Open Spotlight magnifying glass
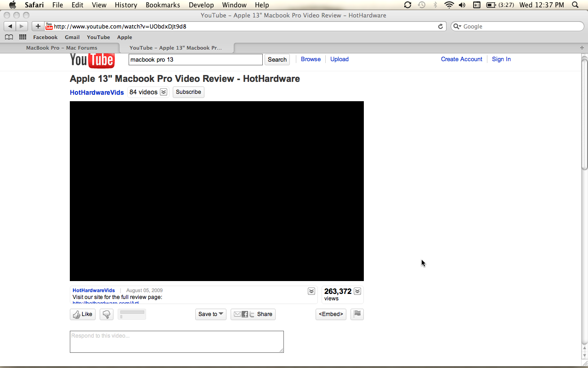 tap(575, 5)
